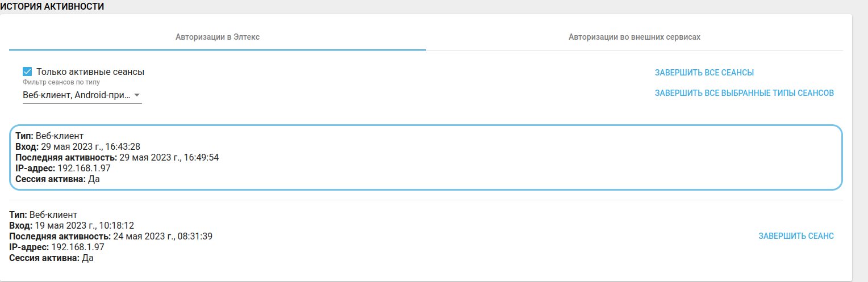Uncheck the "Только активные сеансы" checkbox
The image size is (868, 282).
[x=27, y=72]
